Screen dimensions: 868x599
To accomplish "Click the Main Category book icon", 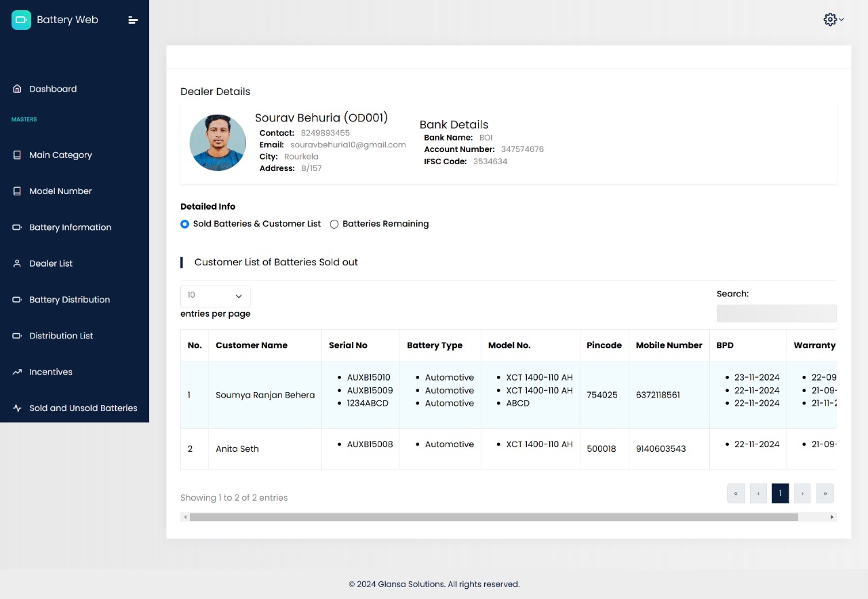I will pyautogui.click(x=17, y=155).
